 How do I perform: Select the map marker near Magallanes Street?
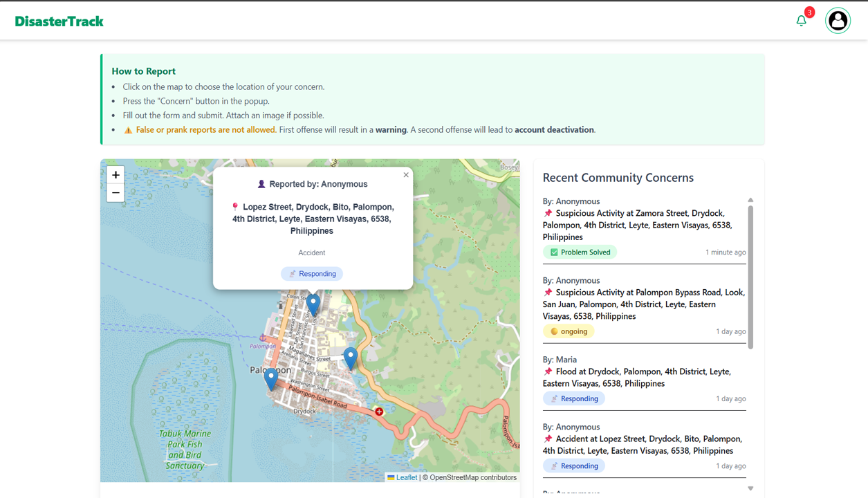[351, 358]
